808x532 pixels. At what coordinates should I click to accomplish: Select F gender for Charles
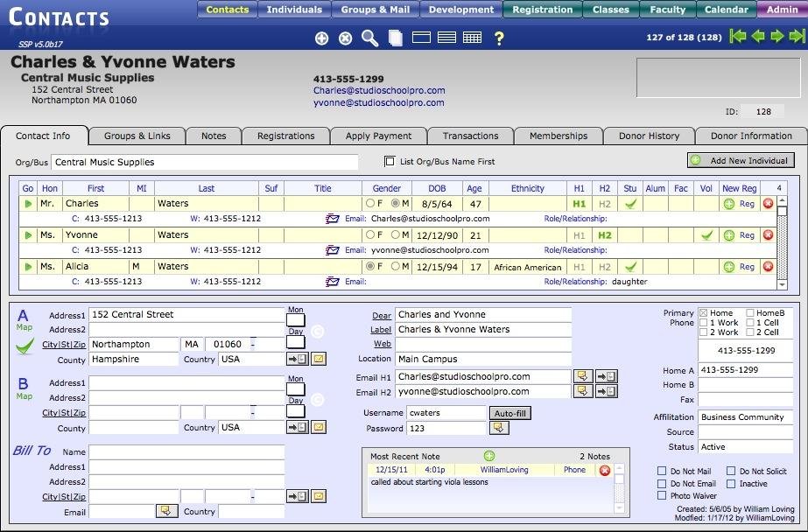[370, 203]
